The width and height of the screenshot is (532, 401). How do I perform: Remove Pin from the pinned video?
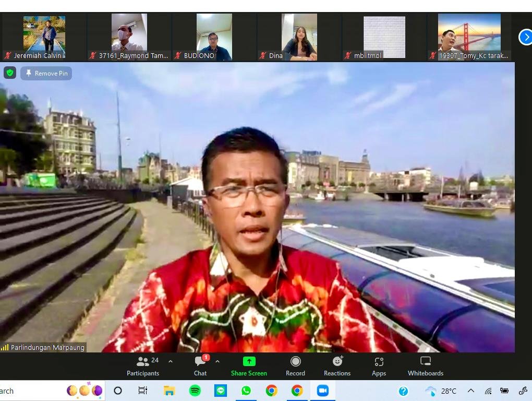coord(46,73)
